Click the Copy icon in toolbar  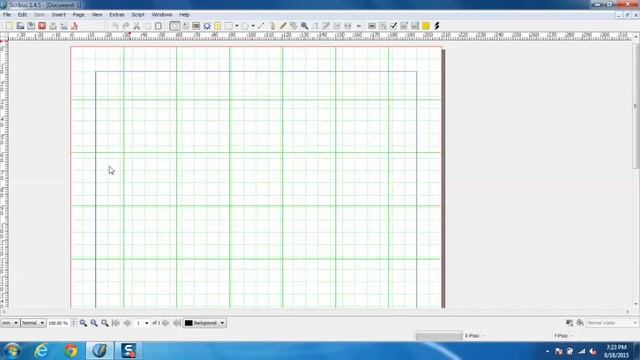148,26
